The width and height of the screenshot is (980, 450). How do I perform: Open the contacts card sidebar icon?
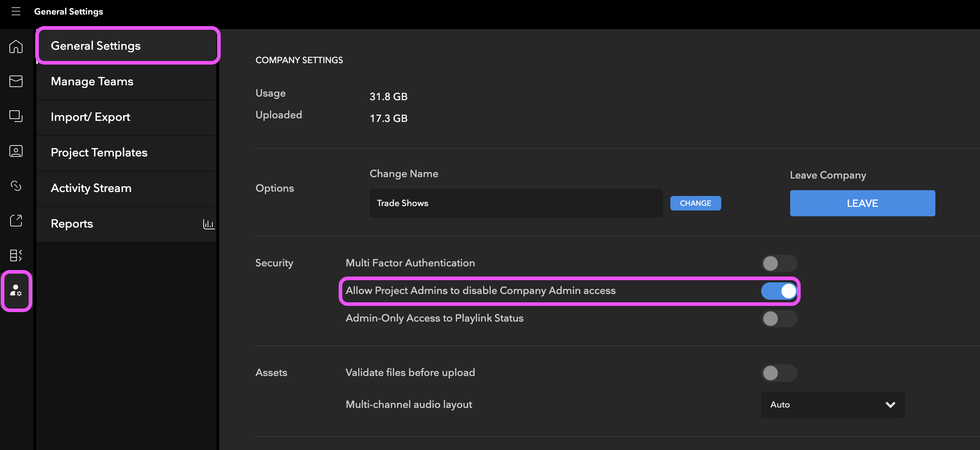[16, 151]
